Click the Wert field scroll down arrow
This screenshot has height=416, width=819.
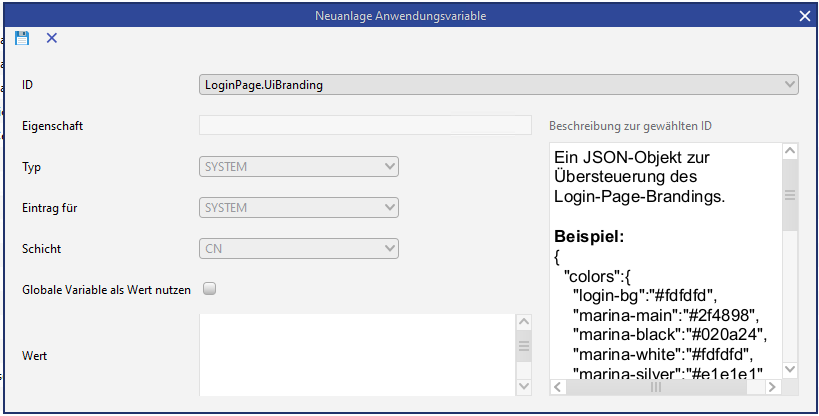pyautogui.click(x=524, y=386)
